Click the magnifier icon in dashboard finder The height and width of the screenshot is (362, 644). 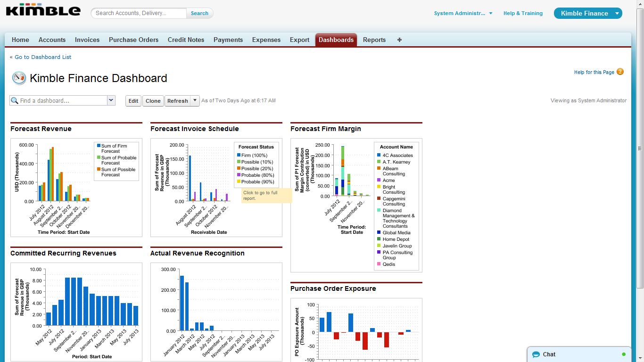(x=15, y=100)
